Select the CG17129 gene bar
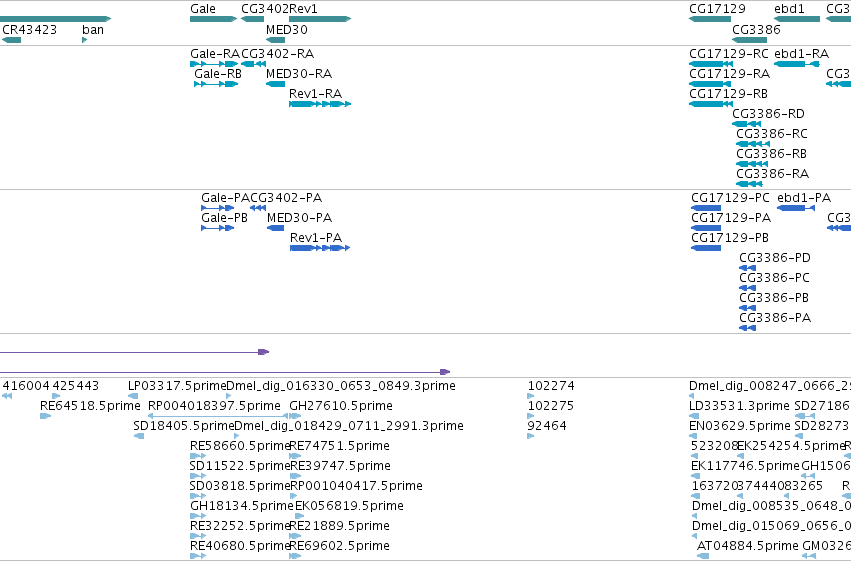Image resolution: width=851 pixels, height=561 pixels. pyautogui.click(x=710, y=19)
